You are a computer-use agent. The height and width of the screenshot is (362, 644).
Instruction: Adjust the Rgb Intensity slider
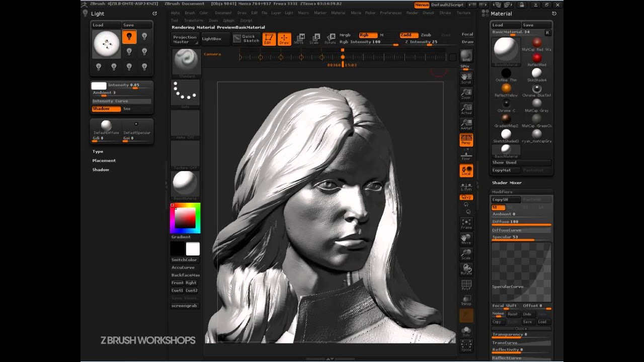tap(369, 43)
